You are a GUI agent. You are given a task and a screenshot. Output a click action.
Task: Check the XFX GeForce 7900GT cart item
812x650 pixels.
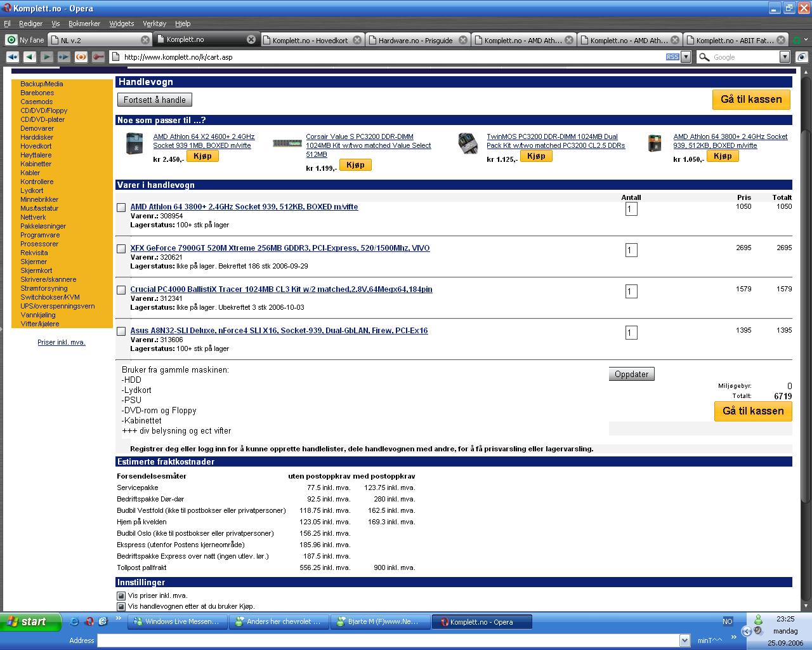[121, 249]
